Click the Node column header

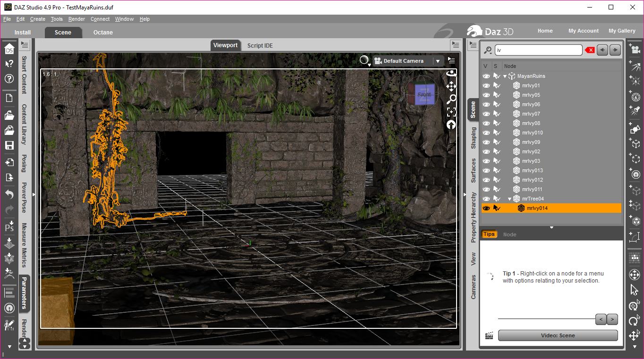pos(561,66)
